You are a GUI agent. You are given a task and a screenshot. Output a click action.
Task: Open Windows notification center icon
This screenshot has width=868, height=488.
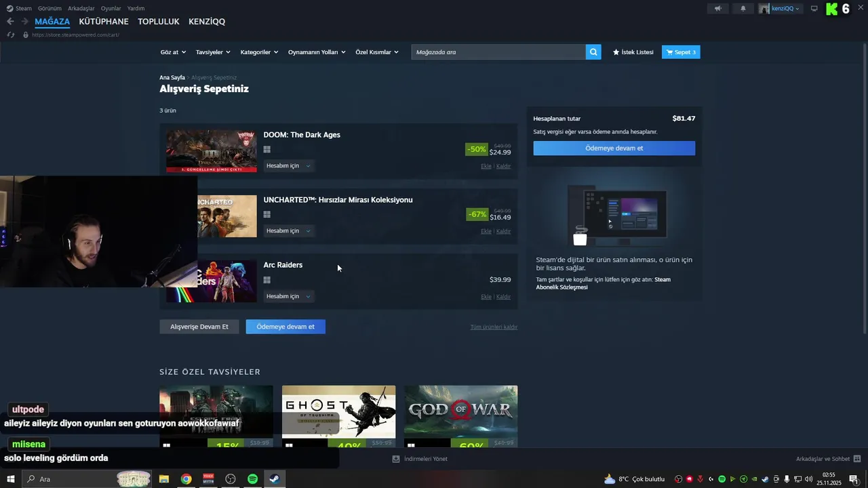tap(854, 479)
